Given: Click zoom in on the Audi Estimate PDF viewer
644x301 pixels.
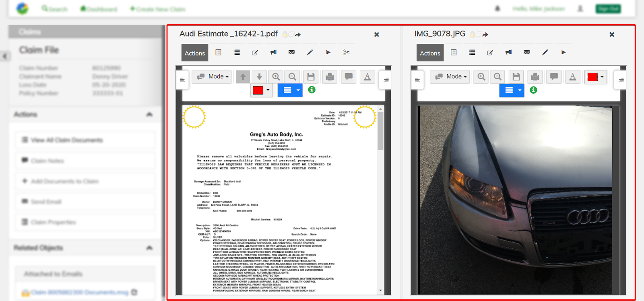Looking at the screenshot, I should tap(276, 76).
